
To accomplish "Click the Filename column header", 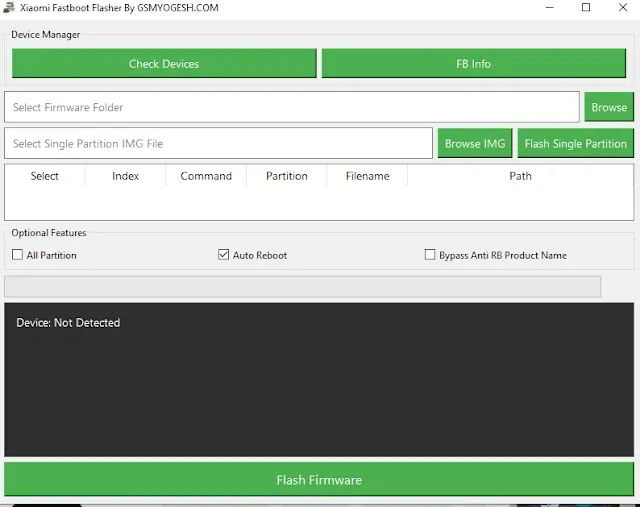I will 367,176.
